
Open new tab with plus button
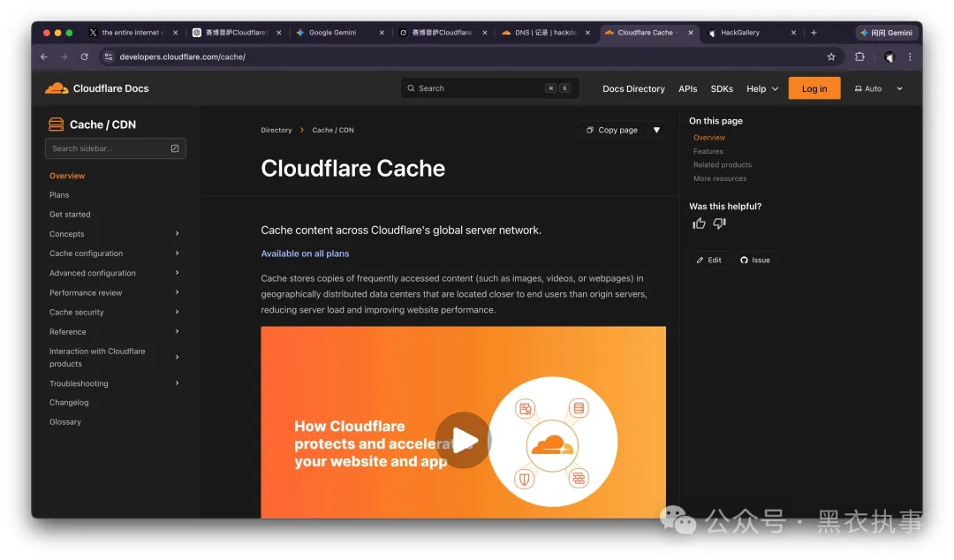(814, 33)
